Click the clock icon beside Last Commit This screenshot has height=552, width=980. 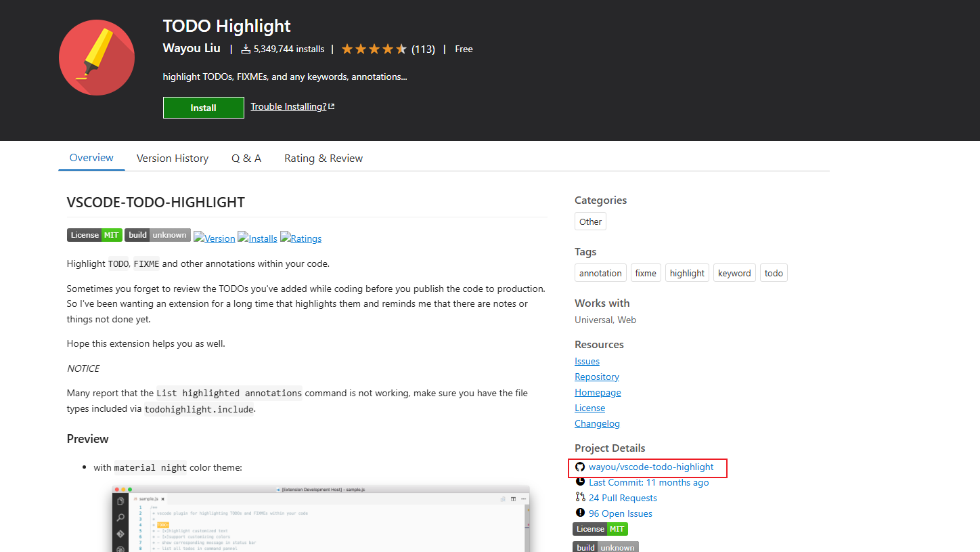pyautogui.click(x=580, y=482)
